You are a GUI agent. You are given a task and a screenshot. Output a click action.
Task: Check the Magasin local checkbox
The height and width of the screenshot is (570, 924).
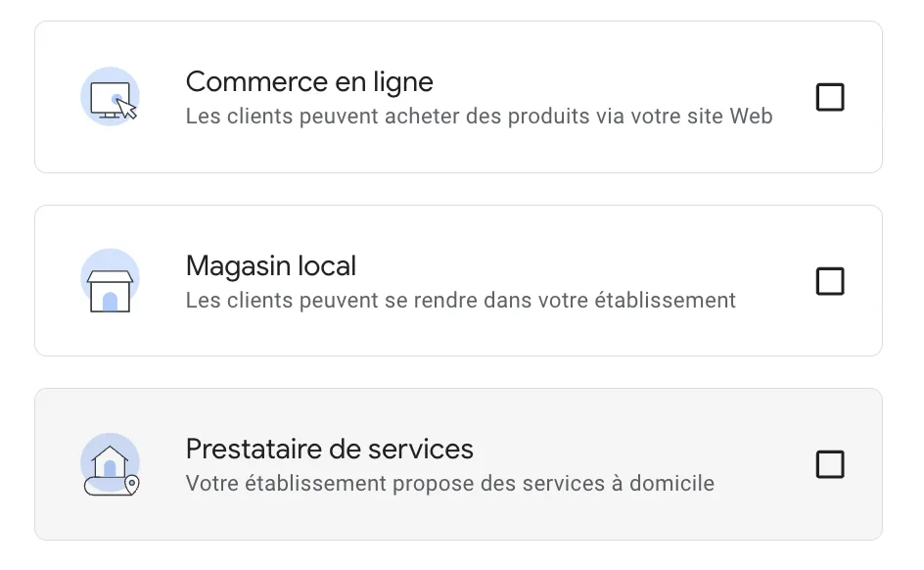(830, 281)
